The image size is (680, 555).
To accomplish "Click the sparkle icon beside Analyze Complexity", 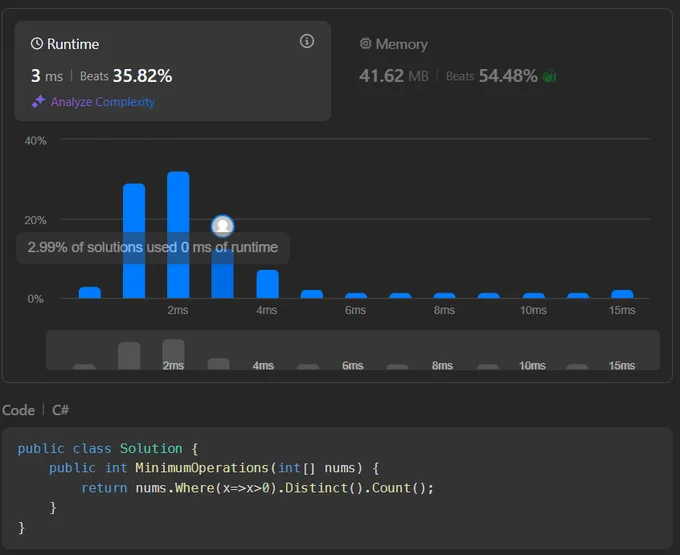I will 39,101.
